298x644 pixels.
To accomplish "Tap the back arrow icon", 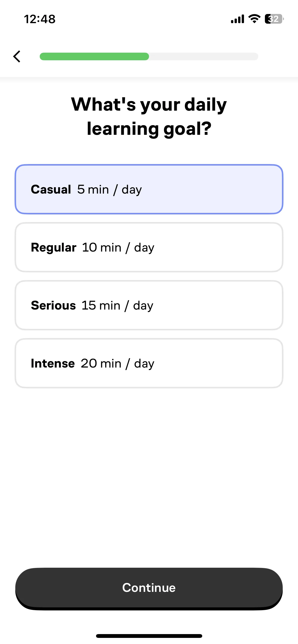I will click(17, 56).
